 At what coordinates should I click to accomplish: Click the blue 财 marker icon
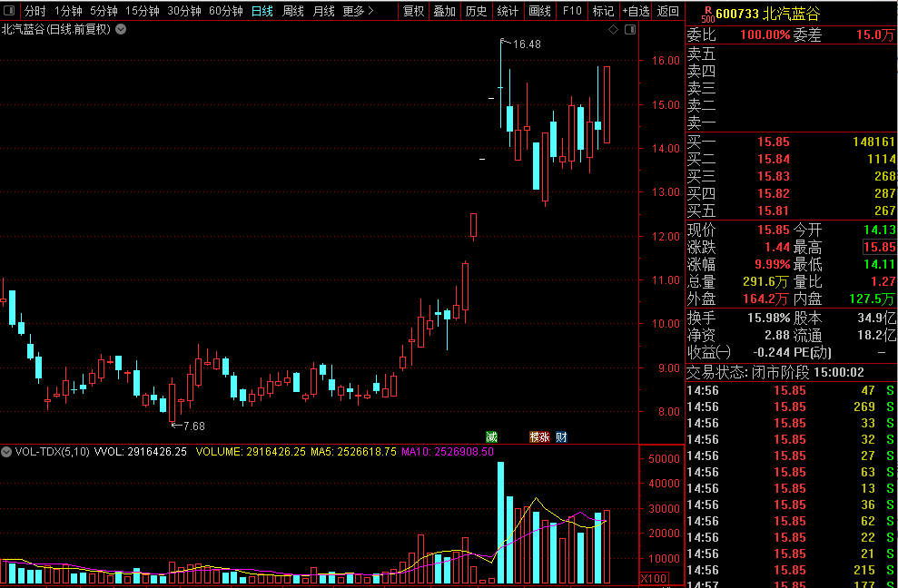(x=561, y=437)
